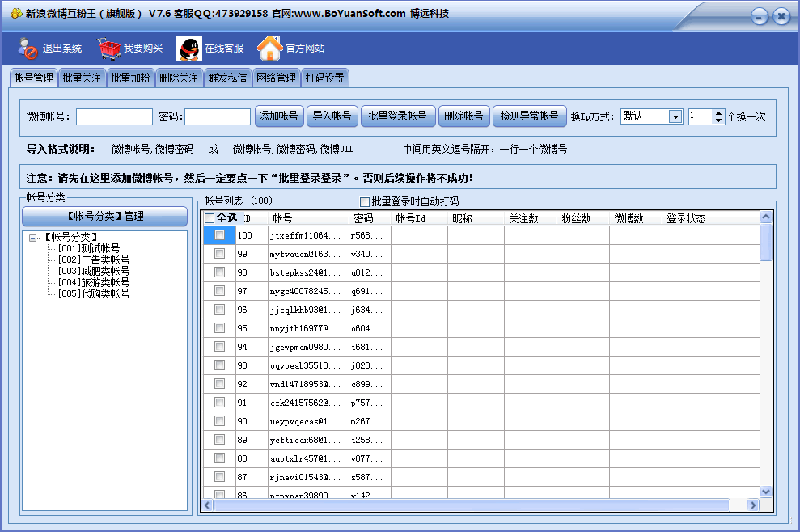
Task: Check the box for account row 89
Action: (219, 440)
